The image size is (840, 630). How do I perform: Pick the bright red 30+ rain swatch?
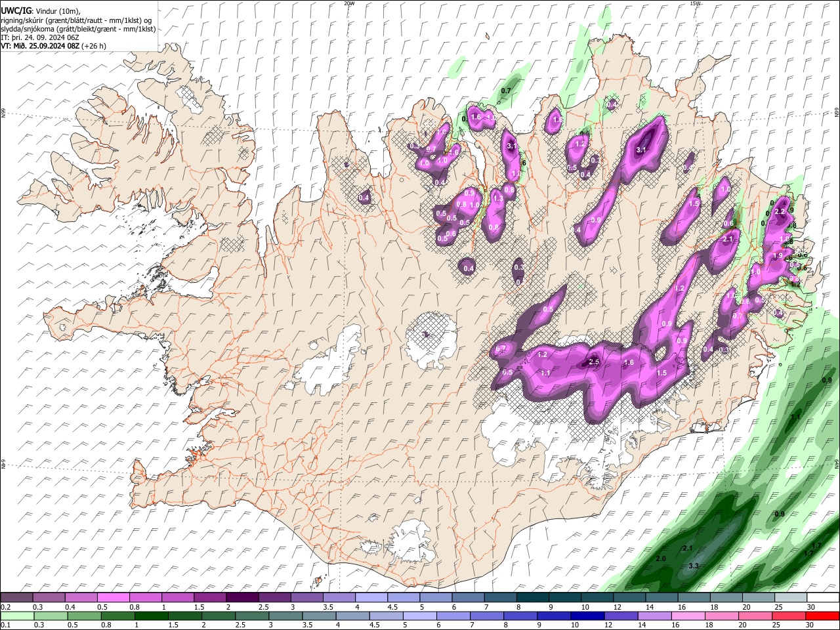pos(822,616)
